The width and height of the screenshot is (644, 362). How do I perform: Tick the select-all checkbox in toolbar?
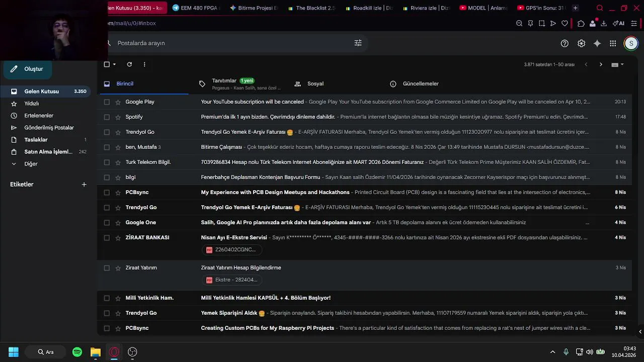107,64
